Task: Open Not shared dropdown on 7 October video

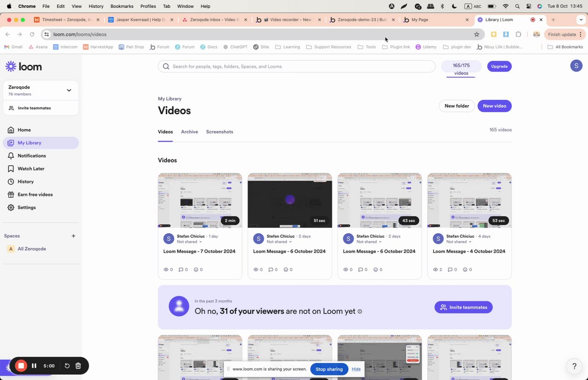Action: coord(189,242)
